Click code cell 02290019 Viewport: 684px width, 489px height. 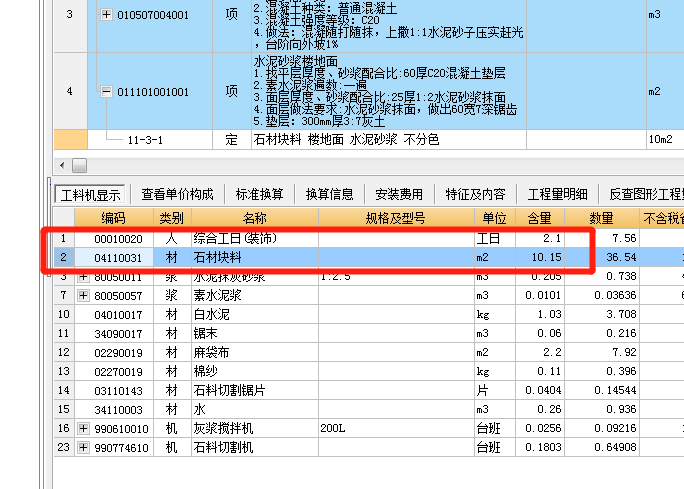[x=114, y=352]
